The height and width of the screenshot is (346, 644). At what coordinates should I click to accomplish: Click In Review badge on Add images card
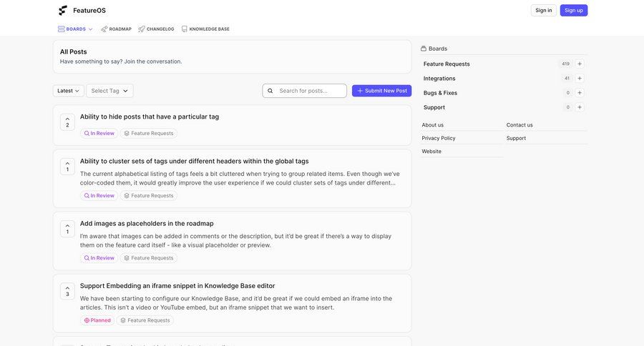pos(99,258)
